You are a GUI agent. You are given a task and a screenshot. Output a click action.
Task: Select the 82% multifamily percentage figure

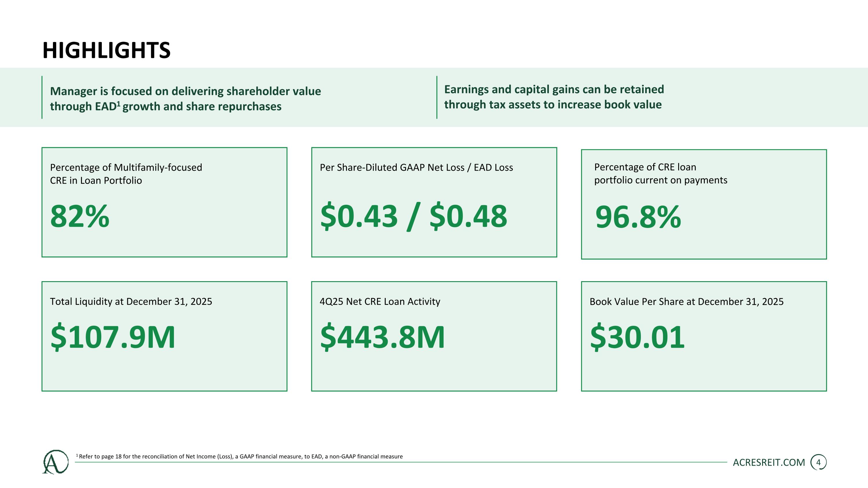pos(80,216)
